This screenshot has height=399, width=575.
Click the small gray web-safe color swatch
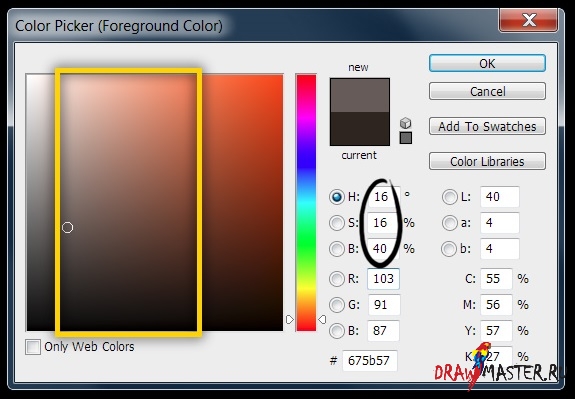(x=406, y=138)
